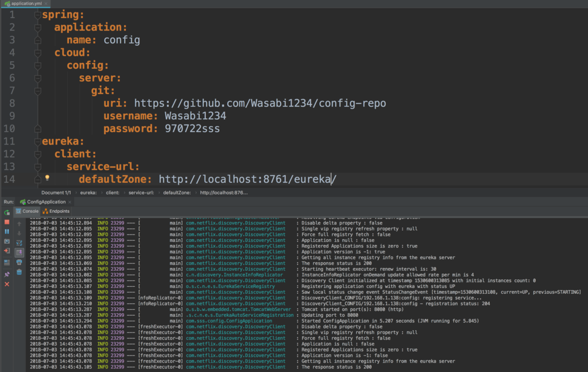Collapse the eureka block fold marker
588x372 pixels.
(36, 142)
